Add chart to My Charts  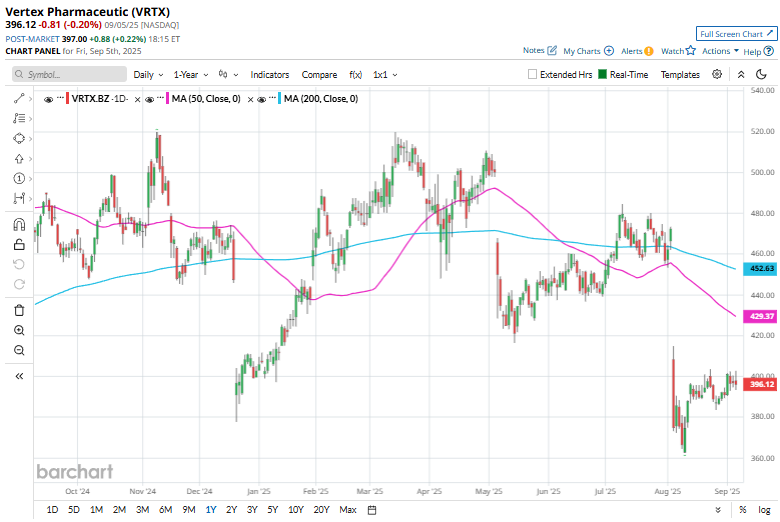click(609, 51)
